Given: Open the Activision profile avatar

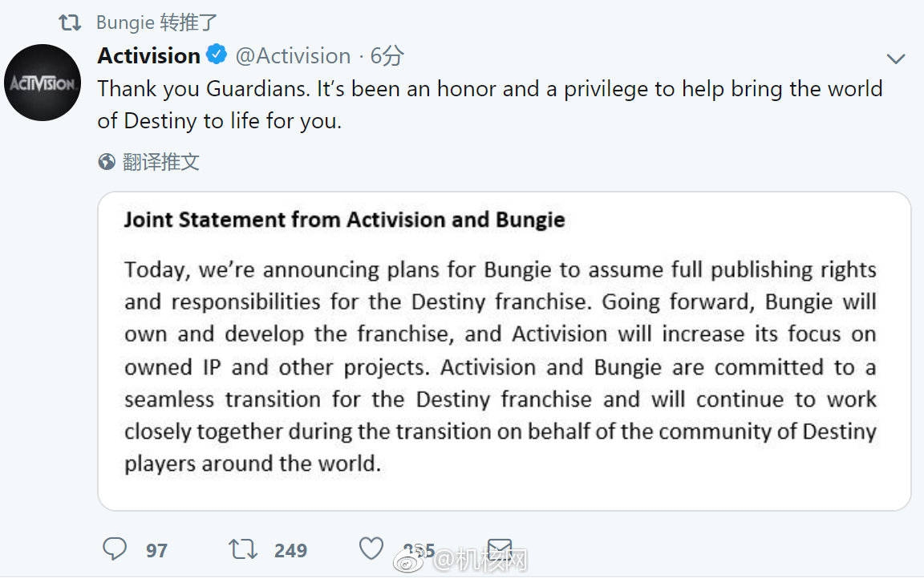Looking at the screenshot, I should tap(43, 83).
